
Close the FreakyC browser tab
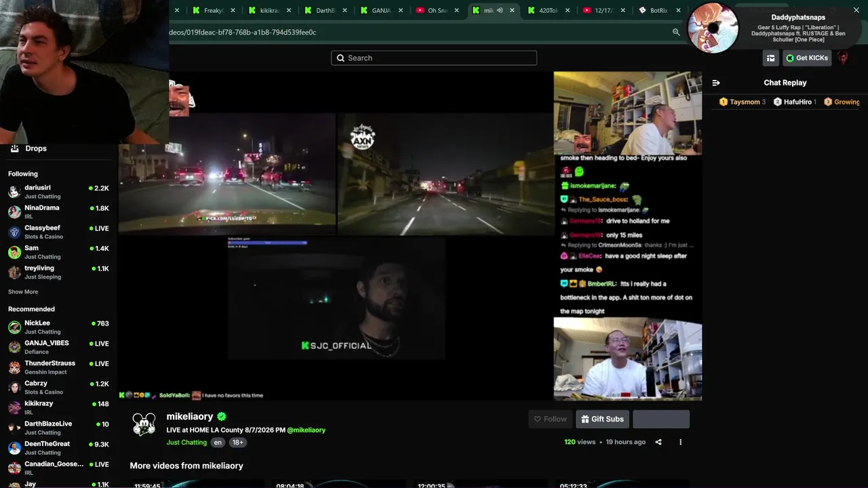click(233, 10)
